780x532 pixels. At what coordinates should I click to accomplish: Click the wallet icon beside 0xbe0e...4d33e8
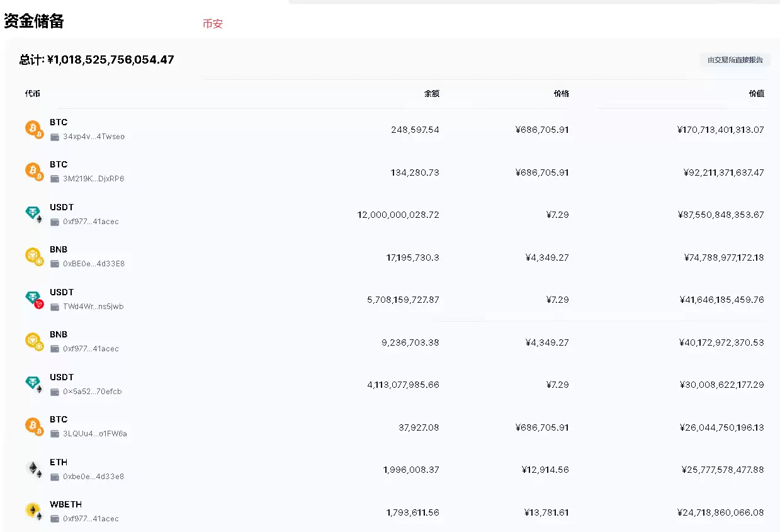(54, 477)
